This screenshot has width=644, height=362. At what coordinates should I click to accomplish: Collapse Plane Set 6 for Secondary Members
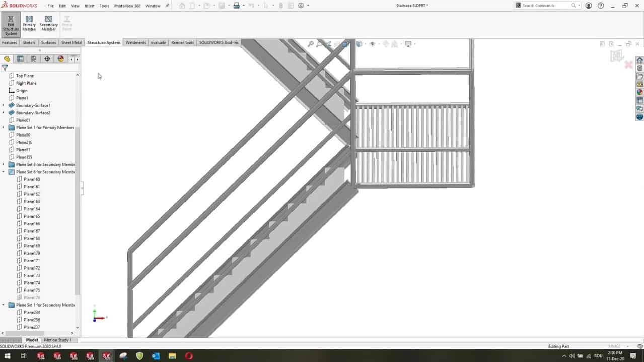(4, 172)
